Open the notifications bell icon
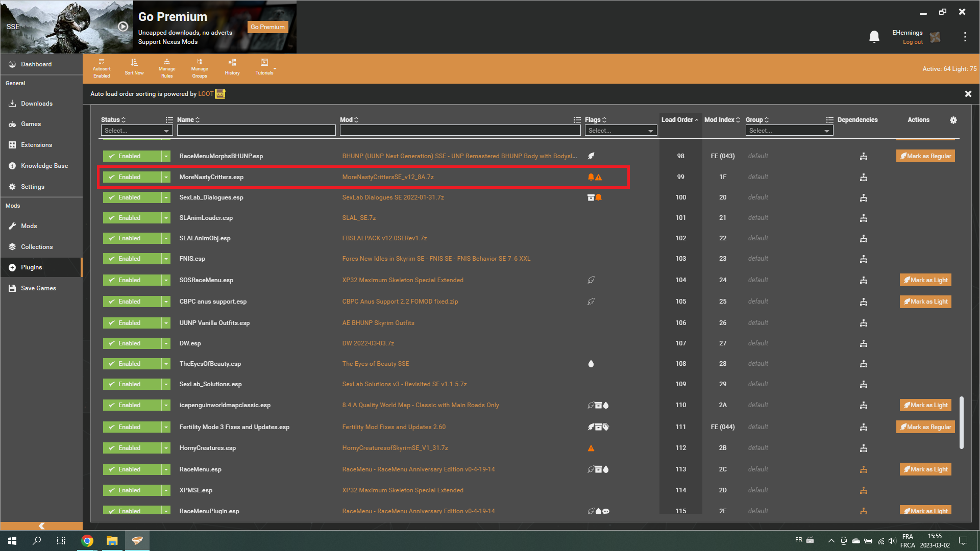Screen dimensions: 980x551 [874, 37]
